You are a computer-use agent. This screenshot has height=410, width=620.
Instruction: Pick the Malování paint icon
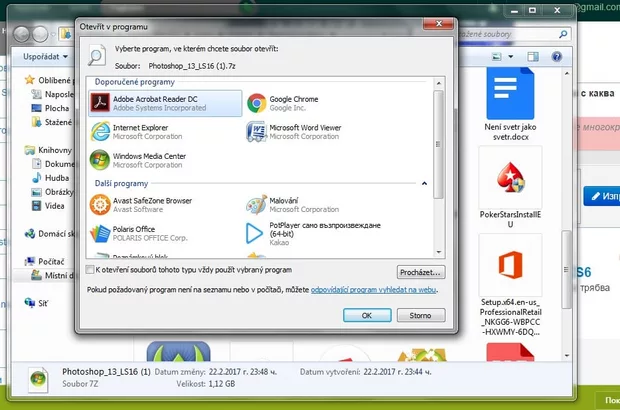click(x=256, y=205)
